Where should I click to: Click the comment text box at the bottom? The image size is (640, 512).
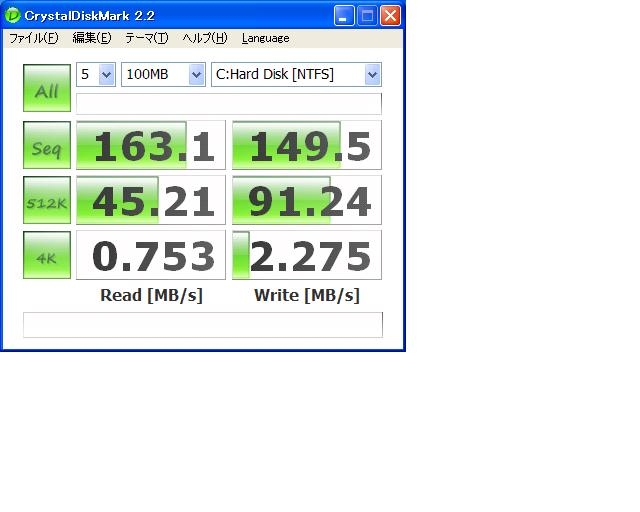203,325
